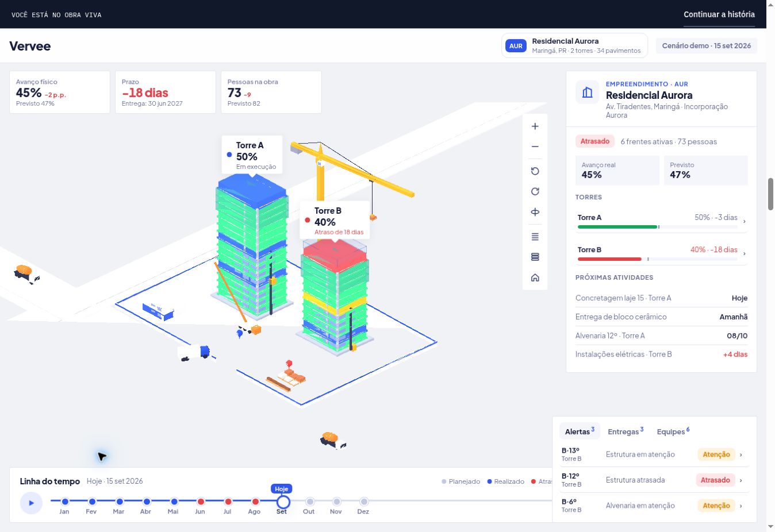Play the timeline animation

tap(31, 503)
